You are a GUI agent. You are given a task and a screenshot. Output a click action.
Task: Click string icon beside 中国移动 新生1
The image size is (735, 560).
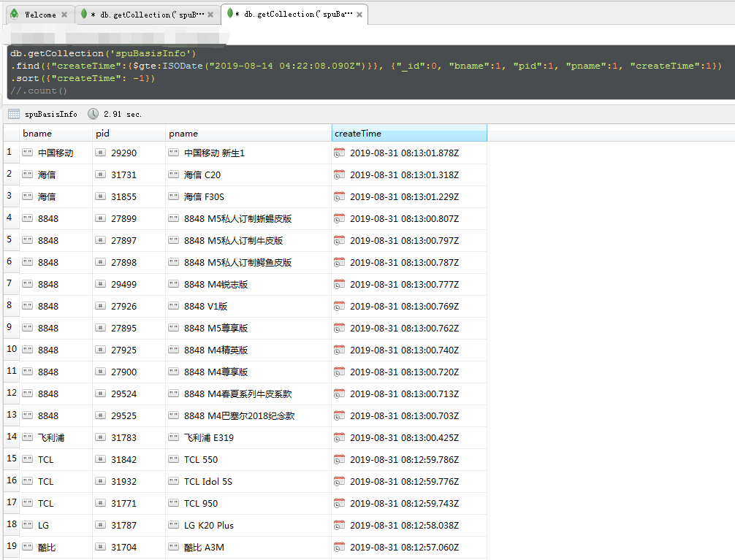pyautogui.click(x=173, y=153)
